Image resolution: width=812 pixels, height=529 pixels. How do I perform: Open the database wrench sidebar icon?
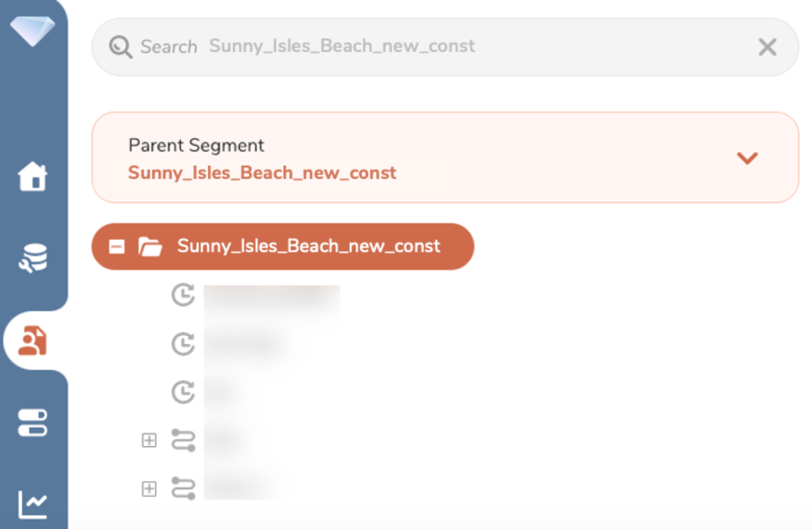click(33, 257)
